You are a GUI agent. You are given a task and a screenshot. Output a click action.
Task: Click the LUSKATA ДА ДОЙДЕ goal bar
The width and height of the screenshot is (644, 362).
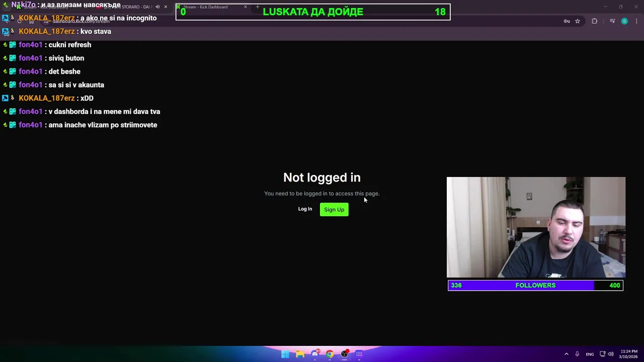point(313,12)
